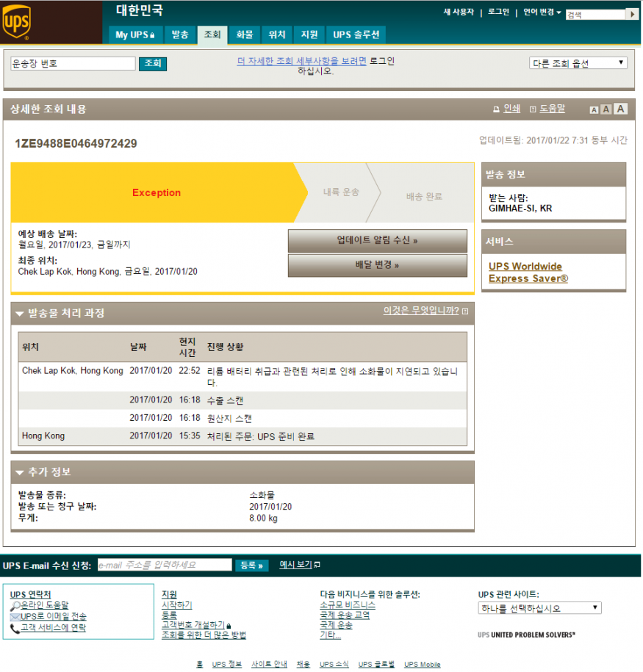Open the UPS 관련 사이트 select box
This screenshot has height=672, width=643.
click(x=539, y=607)
